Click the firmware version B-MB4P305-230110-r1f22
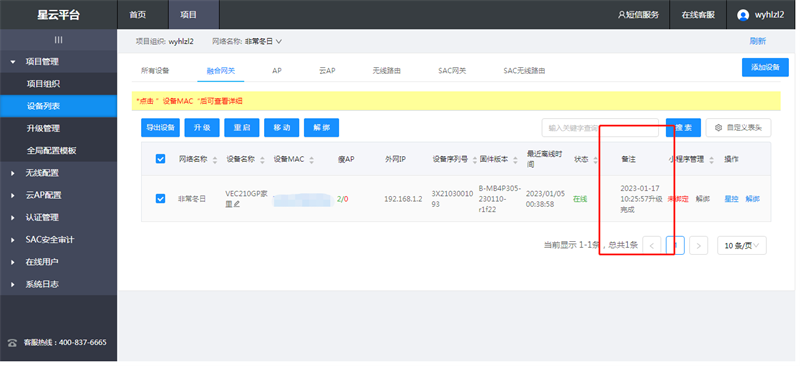This screenshot has width=800, height=366. tap(499, 199)
